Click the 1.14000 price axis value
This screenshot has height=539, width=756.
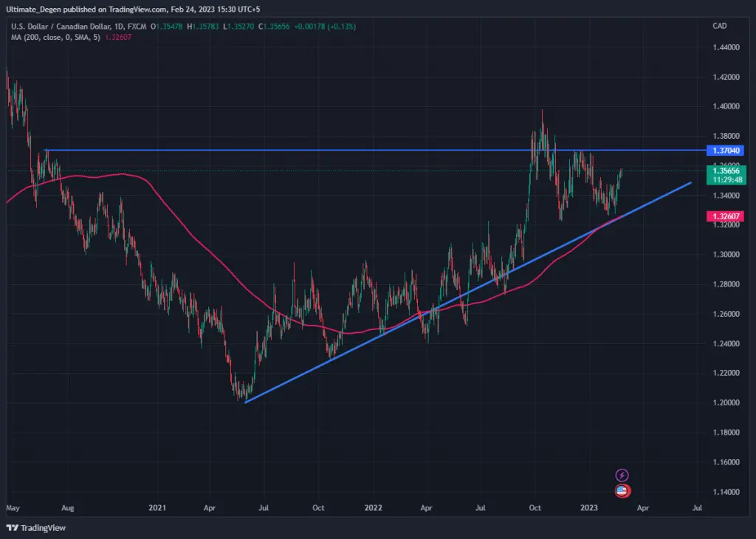click(726, 492)
